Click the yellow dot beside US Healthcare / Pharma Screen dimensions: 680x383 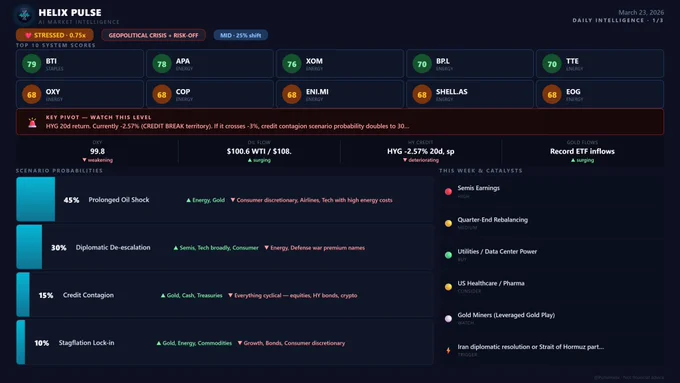(x=448, y=287)
